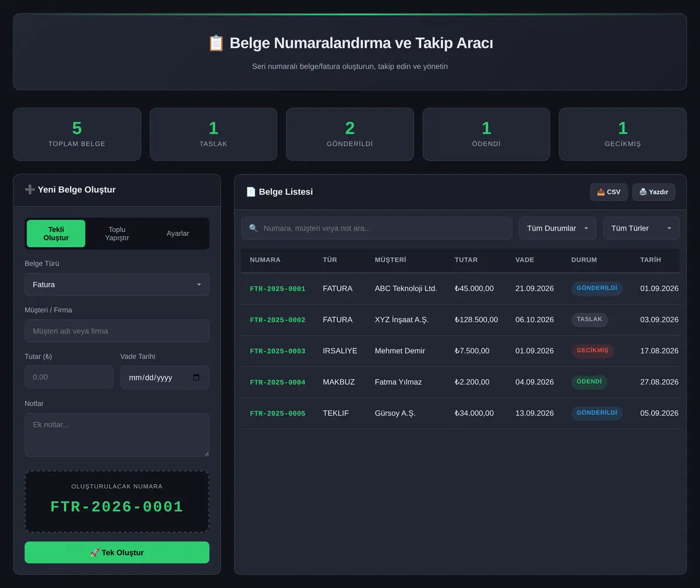Click customer name Mehmet Demir
Viewport: 700px width, 588px height.
400,351
